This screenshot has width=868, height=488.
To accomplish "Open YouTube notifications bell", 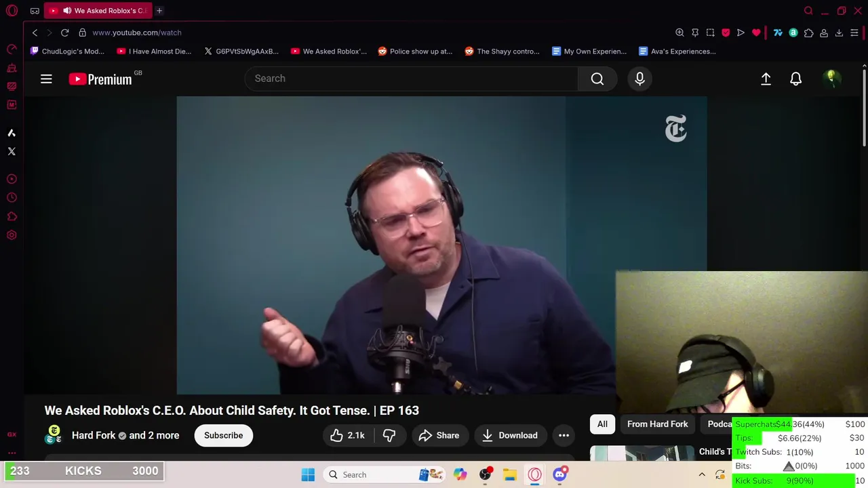I will (796, 79).
